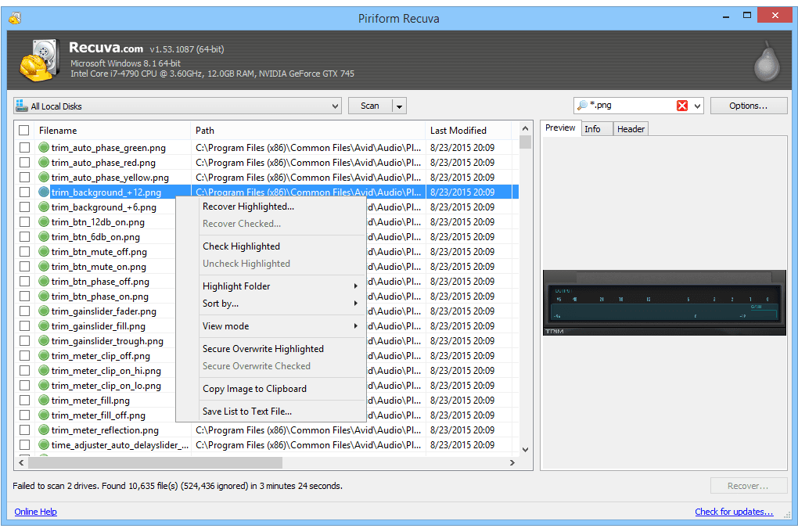Open the All Local Disks drive selector
The width and height of the screenshot is (798, 532).
point(335,105)
